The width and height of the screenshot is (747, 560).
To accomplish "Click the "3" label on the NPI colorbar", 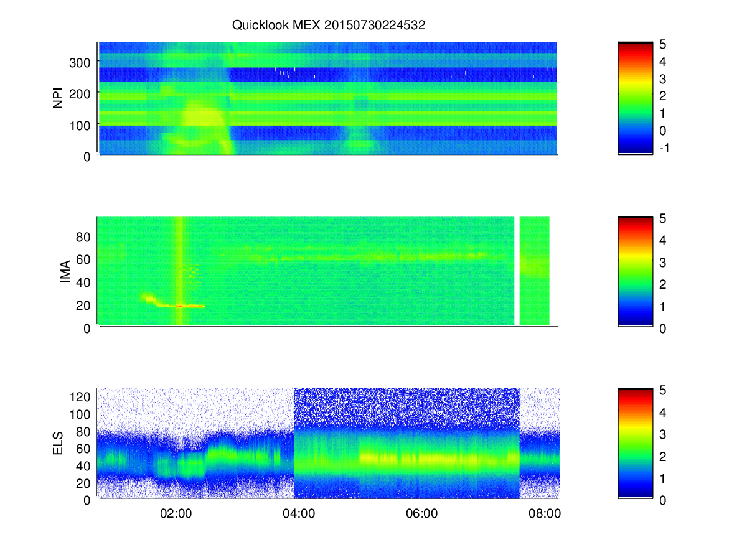I will (663, 79).
